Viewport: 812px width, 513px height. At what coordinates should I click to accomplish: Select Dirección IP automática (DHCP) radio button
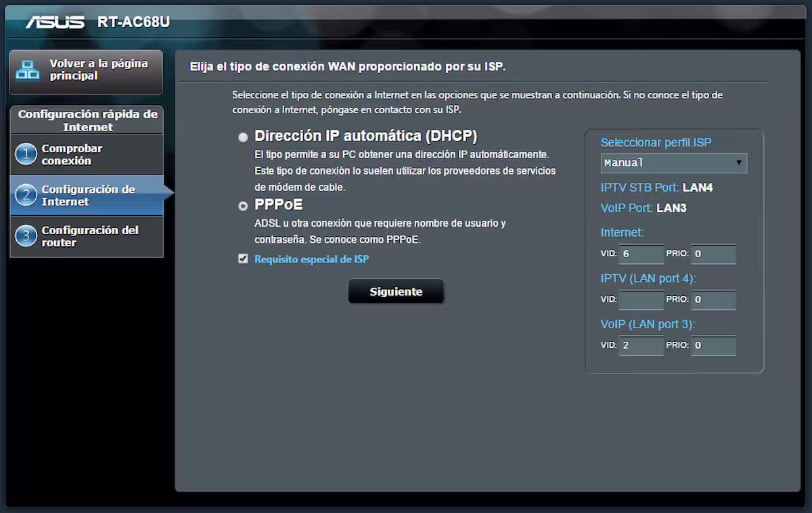[x=243, y=137]
